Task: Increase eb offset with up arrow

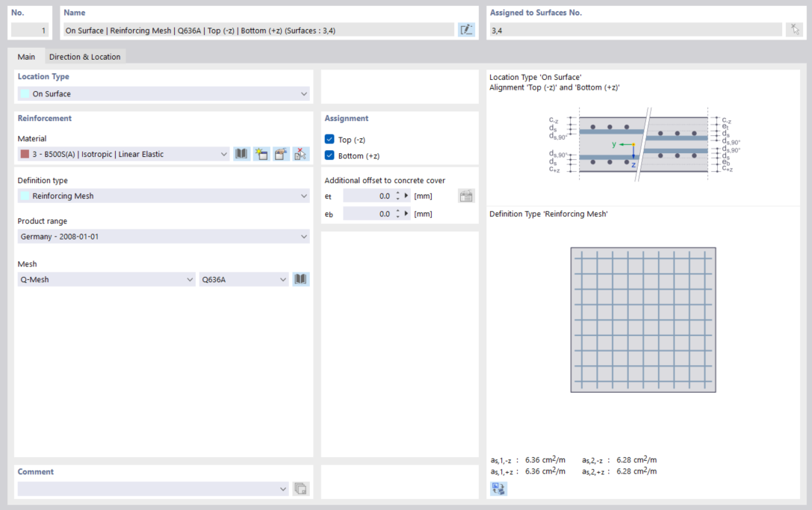Action: pos(397,211)
